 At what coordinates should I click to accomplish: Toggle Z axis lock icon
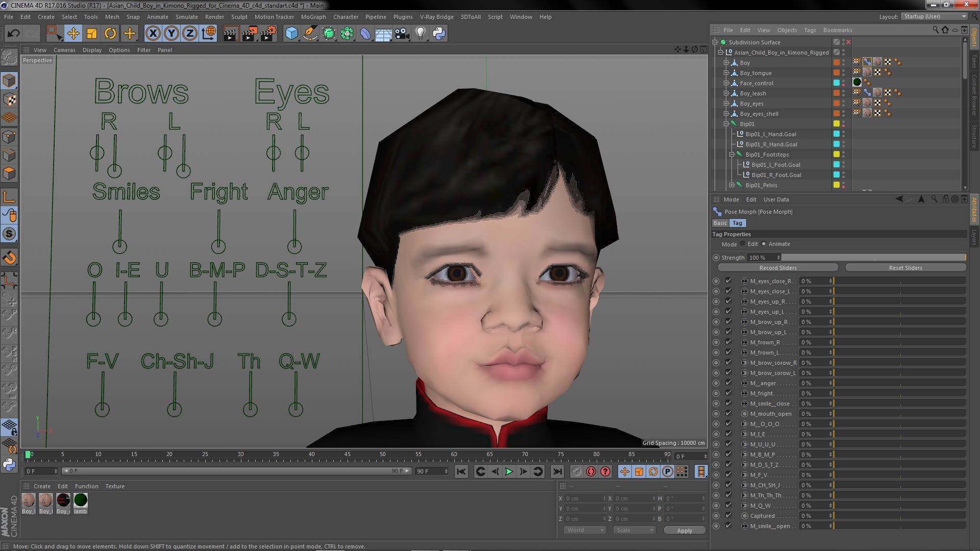pyautogui.click(x=190, y=34)
